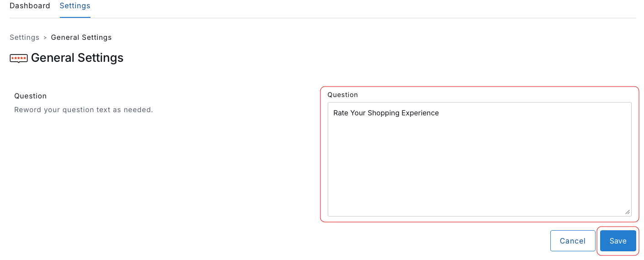The image size is (644, 260).
Task: Click the word 'Shopping' in the textarea
Action: click(x=383, y=113)
